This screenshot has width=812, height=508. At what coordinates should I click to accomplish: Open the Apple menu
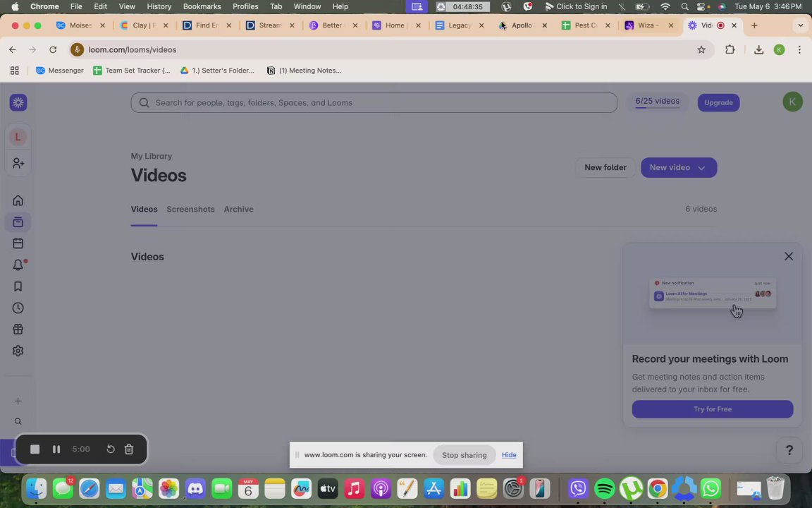click(15, 6)
